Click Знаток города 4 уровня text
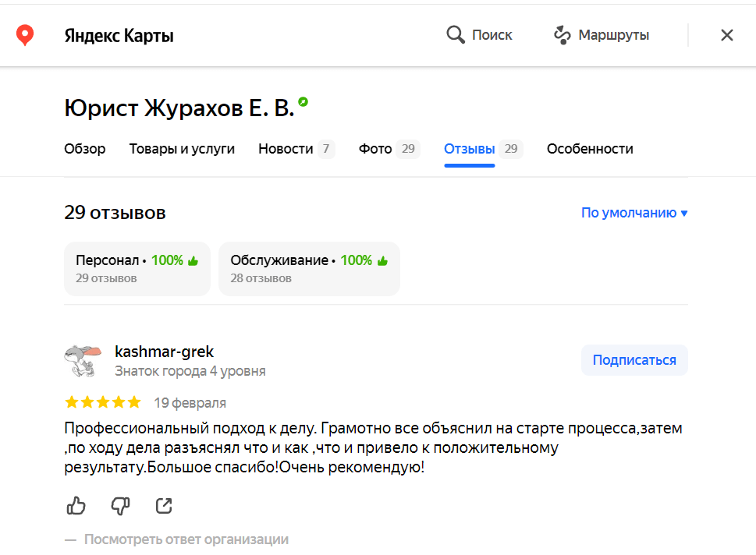Viewport: 756px width, 555px height. click(x=190, y=371)
